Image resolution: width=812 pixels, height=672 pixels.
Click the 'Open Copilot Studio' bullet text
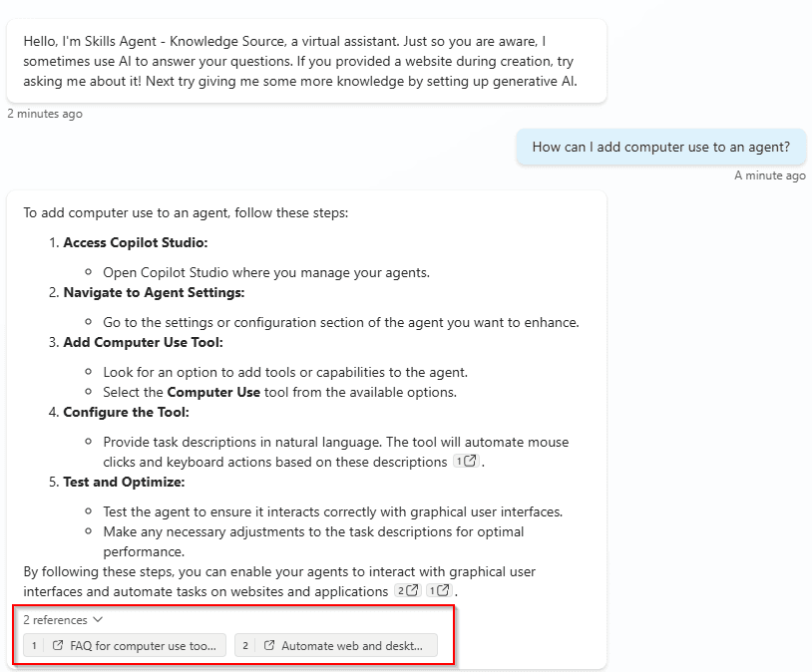click(x=266, y=272)
